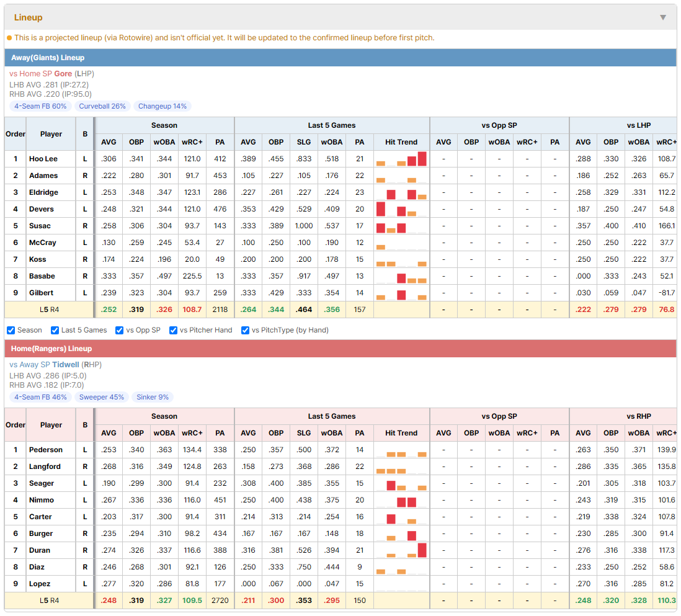Click Devers' hit trend chart
681x616 pixels.
401,209
